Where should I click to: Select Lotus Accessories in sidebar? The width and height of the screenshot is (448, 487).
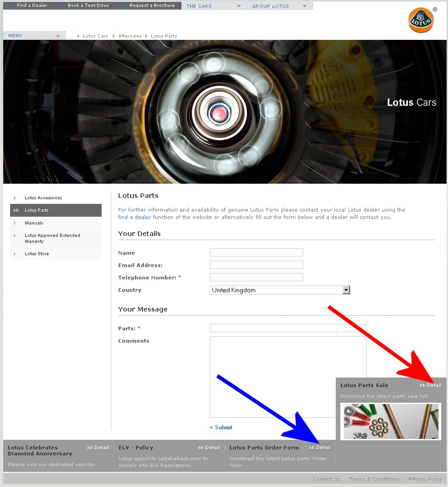(x=43, y=198)
